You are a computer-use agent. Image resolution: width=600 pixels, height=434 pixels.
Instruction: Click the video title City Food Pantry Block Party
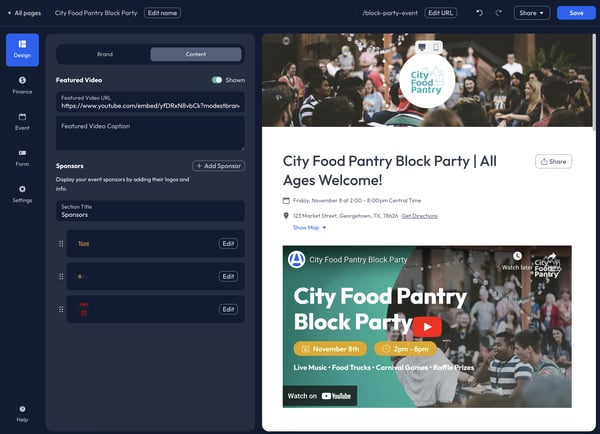pyautogui.click(x=358, y=260)
